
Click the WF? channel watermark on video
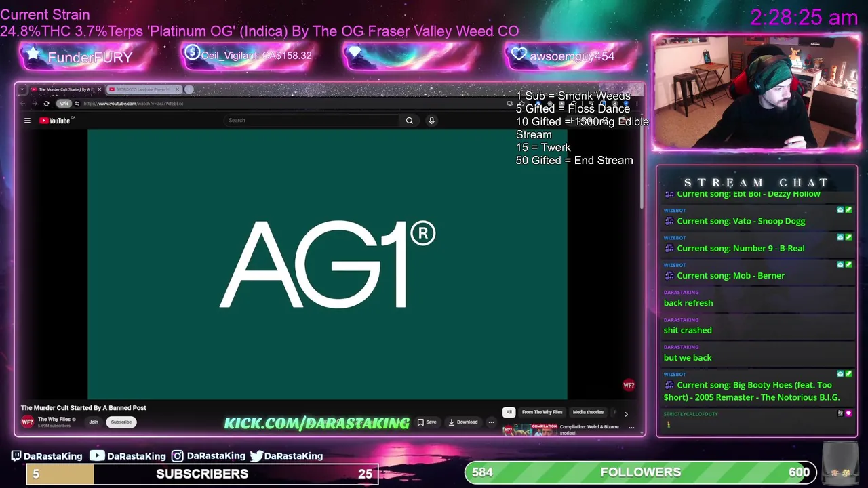pos(629,386)
